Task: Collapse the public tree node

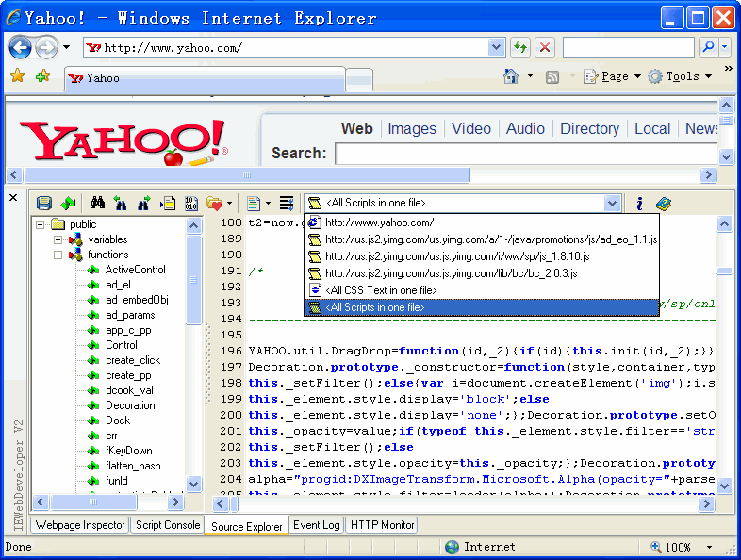Action: 41,224
